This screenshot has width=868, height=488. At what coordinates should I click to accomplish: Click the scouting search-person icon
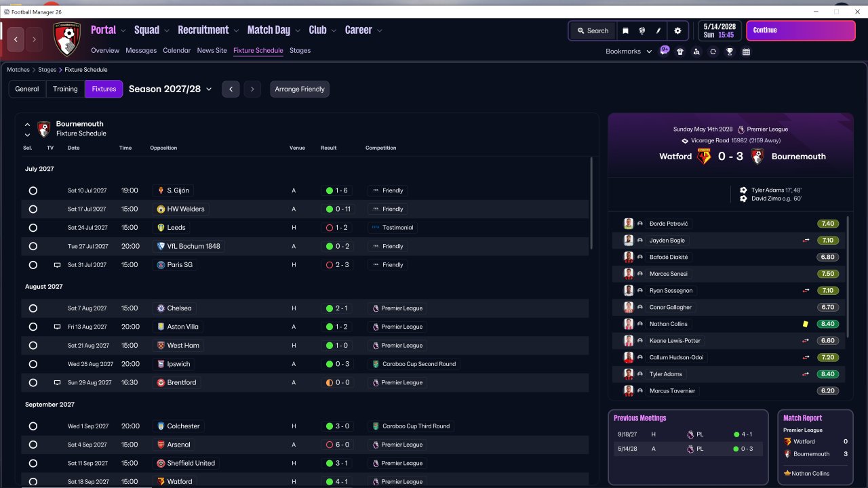696,52
